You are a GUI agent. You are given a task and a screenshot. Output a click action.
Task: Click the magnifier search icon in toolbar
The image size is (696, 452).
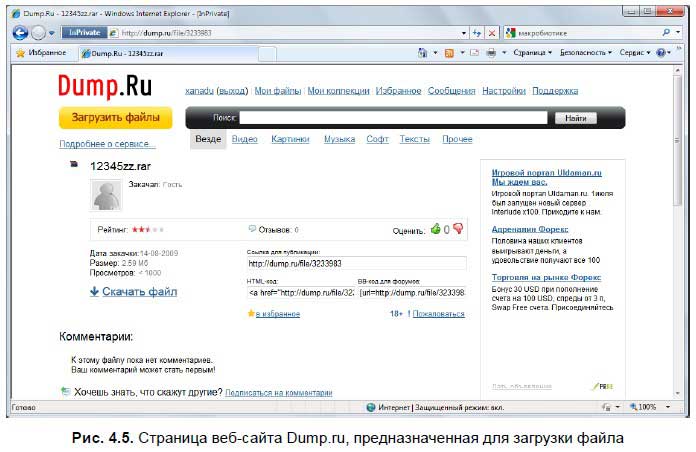pyautogui.click(x=666, y=32)
